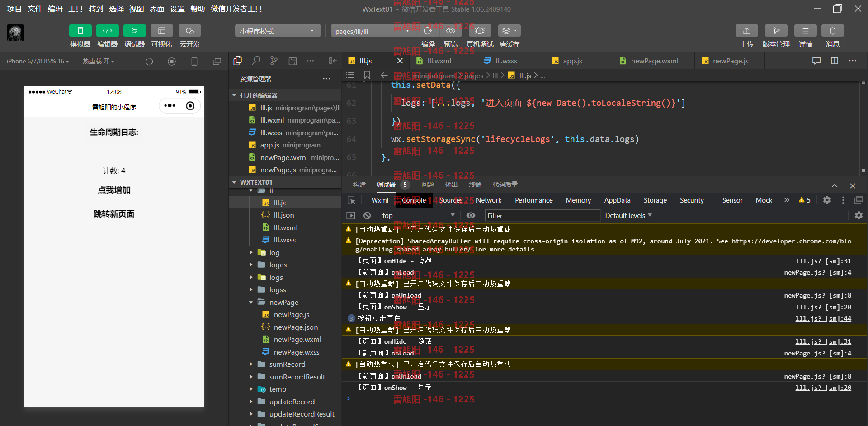Toggle the visualization panel button

click(161, 31)
